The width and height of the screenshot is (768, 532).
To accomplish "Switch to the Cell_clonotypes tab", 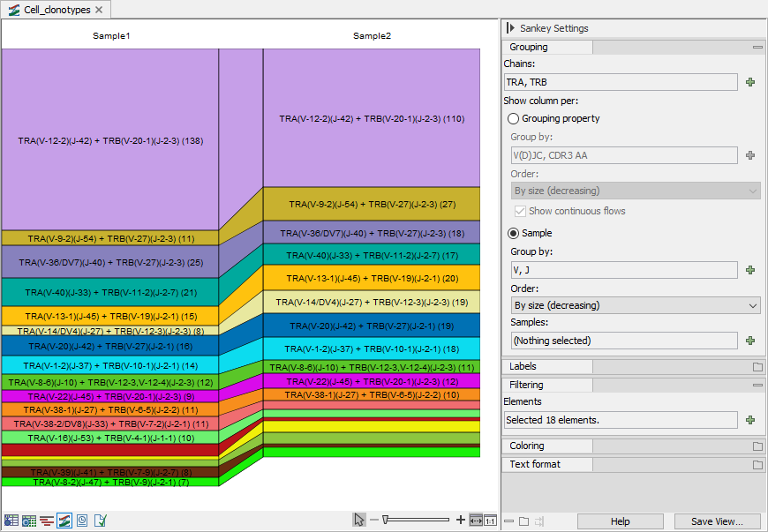I will coord(56,10).
